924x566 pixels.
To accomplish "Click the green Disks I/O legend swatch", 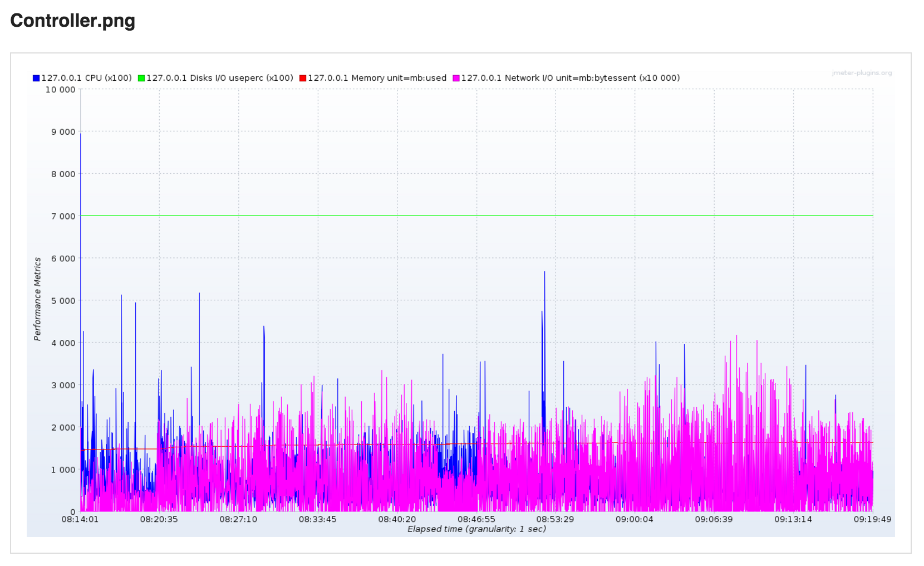I will (x=141, y=78).
